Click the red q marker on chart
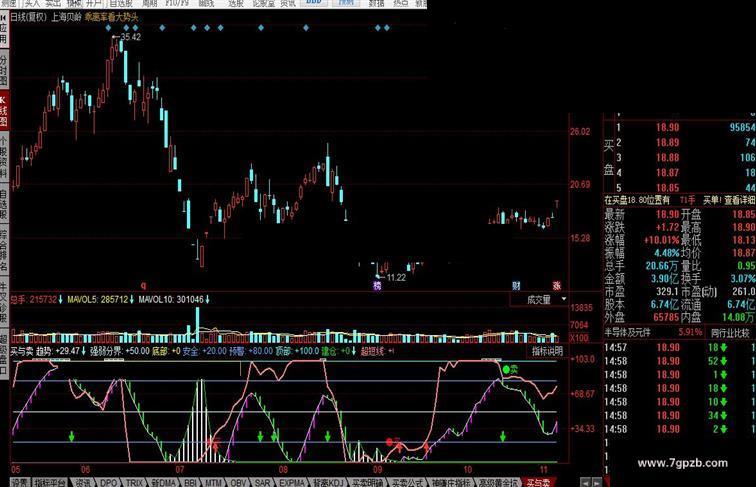Image resolution: width=756 pixels, height=487 pixels. 143,285
